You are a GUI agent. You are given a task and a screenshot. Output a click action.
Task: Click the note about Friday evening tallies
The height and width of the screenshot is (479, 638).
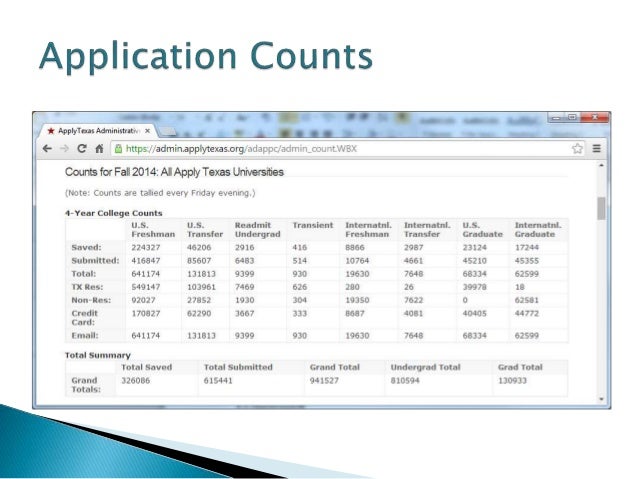(160, 193)
